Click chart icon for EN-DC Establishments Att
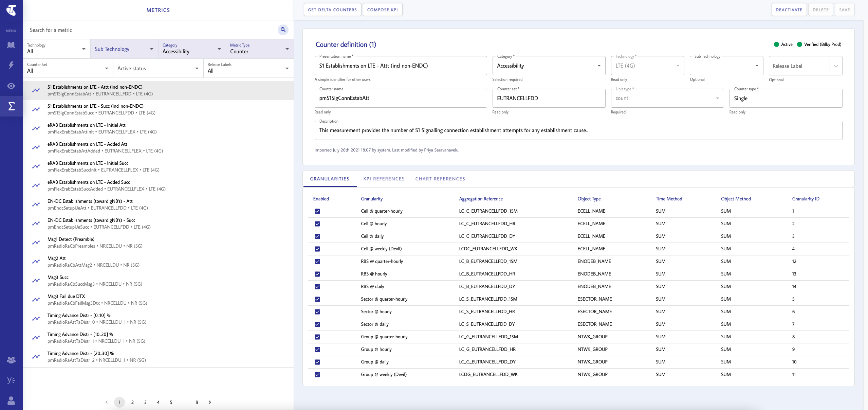This screenshot has width=868, height=410. pos(36,204)
